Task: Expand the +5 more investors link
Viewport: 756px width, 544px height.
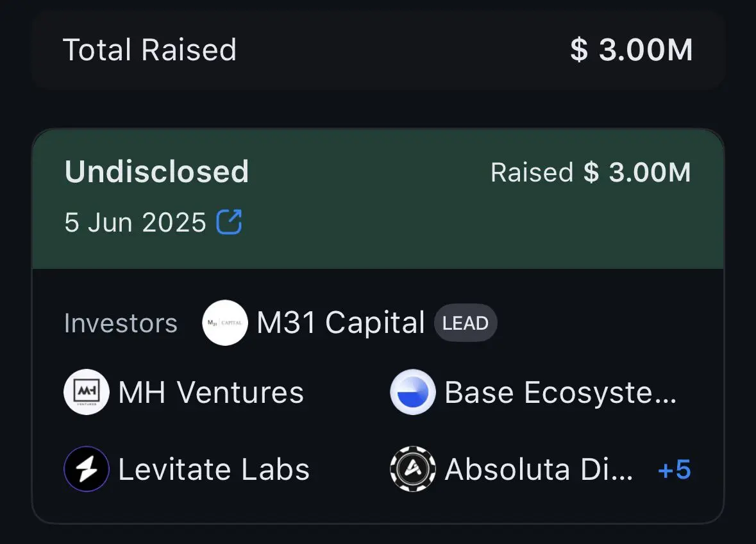Action: (x=675, y=469)
